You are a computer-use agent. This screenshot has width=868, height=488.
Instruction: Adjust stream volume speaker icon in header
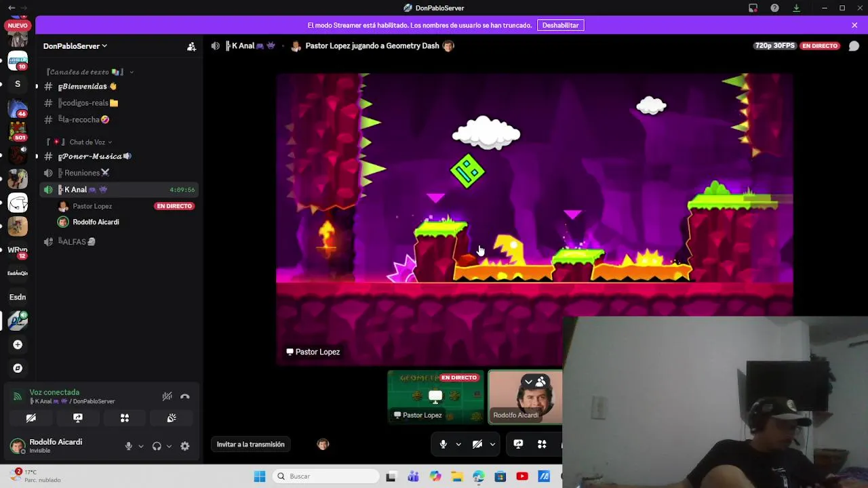pyautogui.click(x=215, y=46)
